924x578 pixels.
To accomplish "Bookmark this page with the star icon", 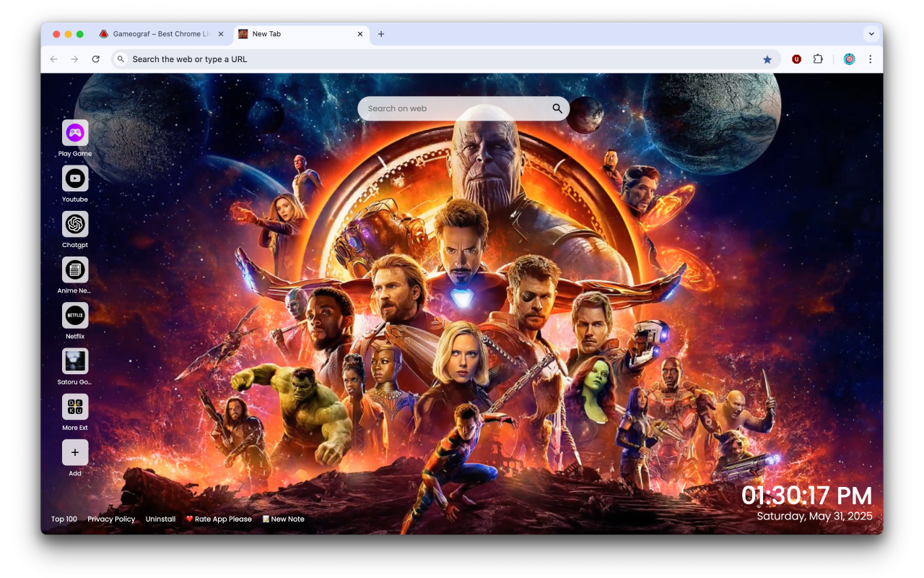I will coord(767,59).
